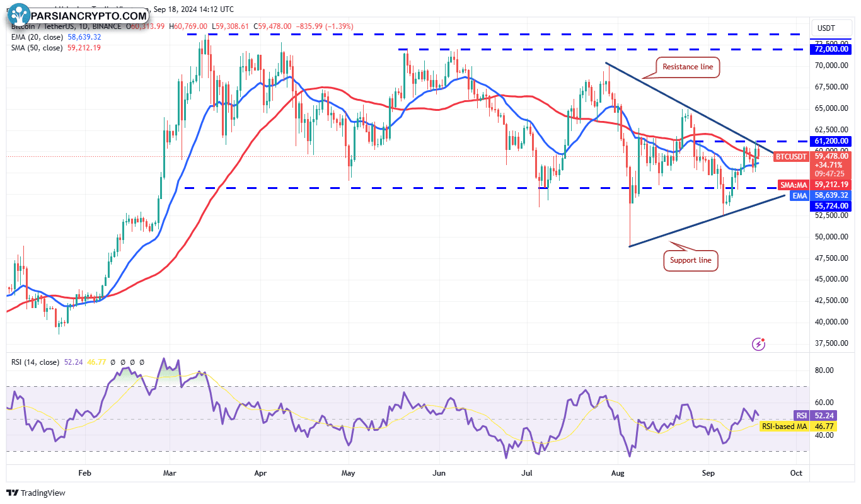Click 80.00 on the RSI axis
Screen dimensions: 861x504
[x=824, y=370]
